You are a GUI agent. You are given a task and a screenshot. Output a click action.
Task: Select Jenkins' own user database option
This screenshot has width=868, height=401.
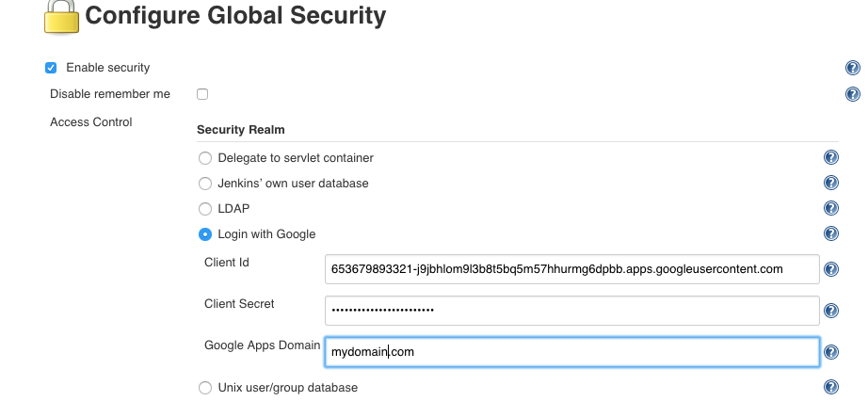[205, 184]
